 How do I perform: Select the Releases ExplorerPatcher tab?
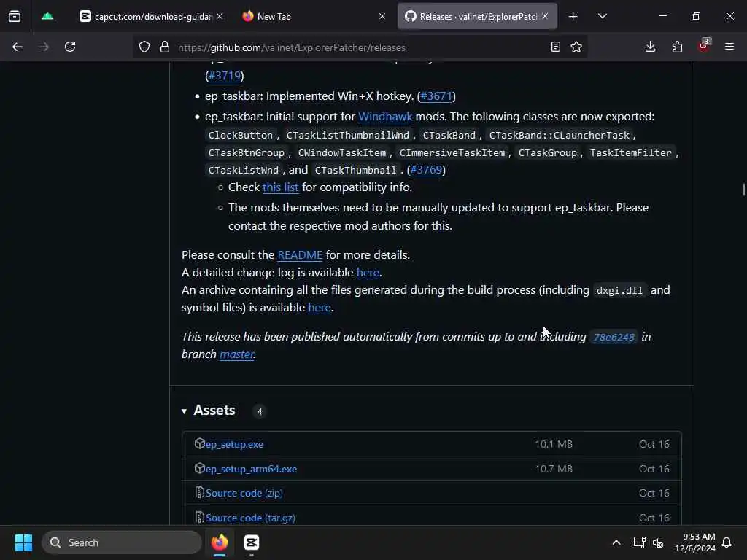tap(477, 16)
